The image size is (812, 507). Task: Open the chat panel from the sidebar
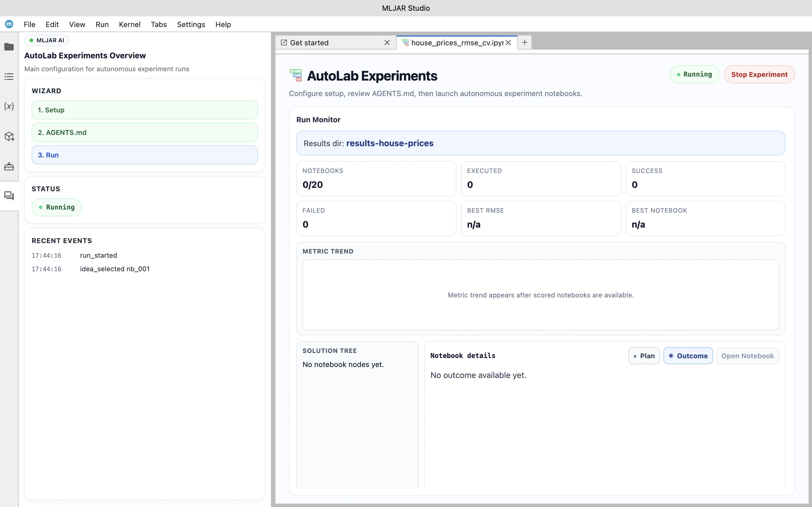pyautogui.click(x=9, y=196)
